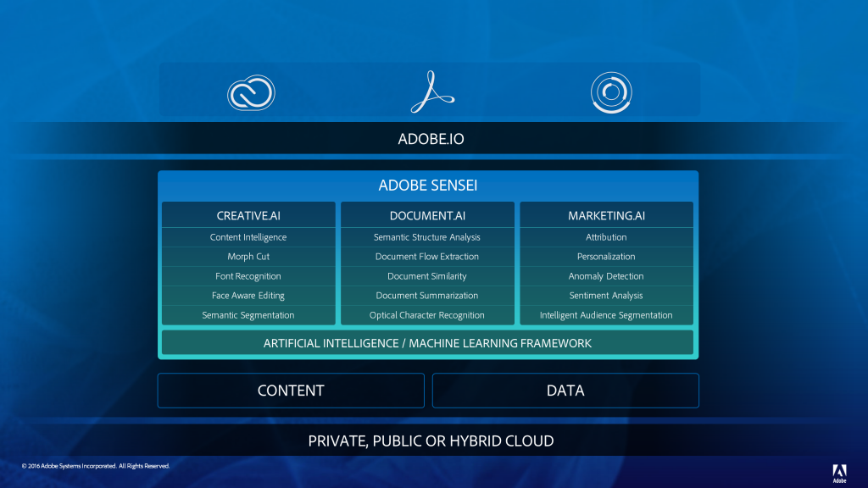Open the MARKETING.AI column header
Screen dimensions: 868x488
[x=606, y=215]
